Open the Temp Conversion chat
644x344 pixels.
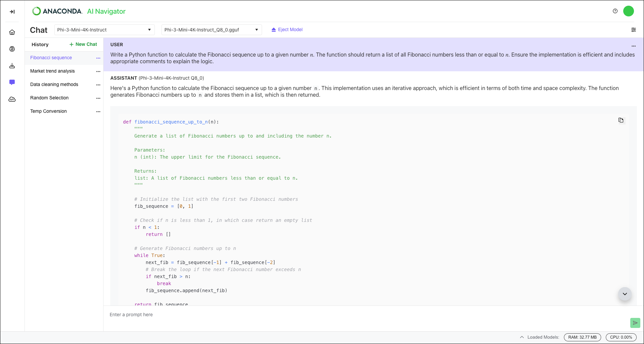(x=49, y=111)
